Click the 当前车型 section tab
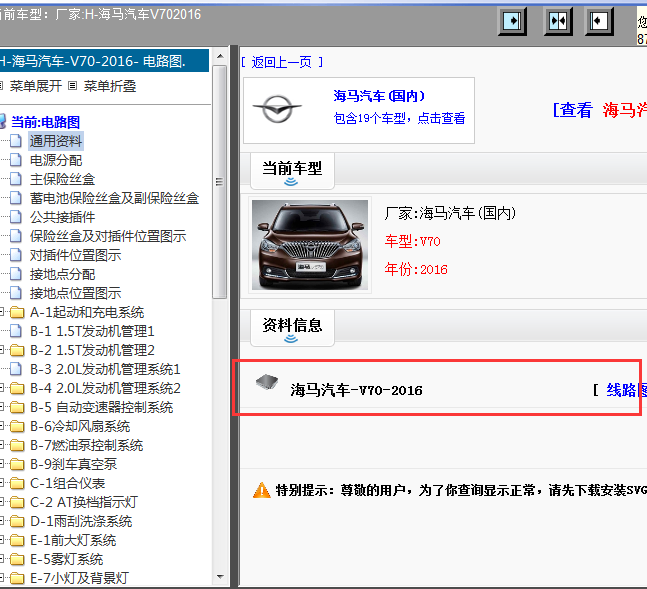 pyautogui.click(x=292, y=171)
